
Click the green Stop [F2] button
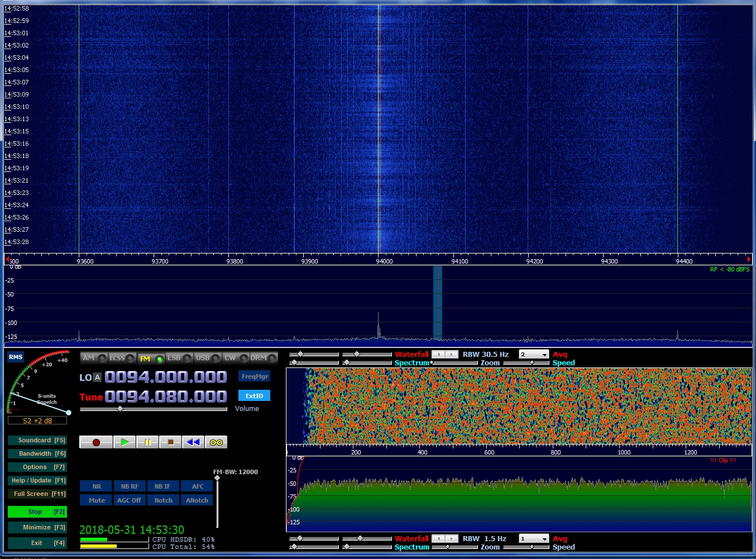(37, 512)
